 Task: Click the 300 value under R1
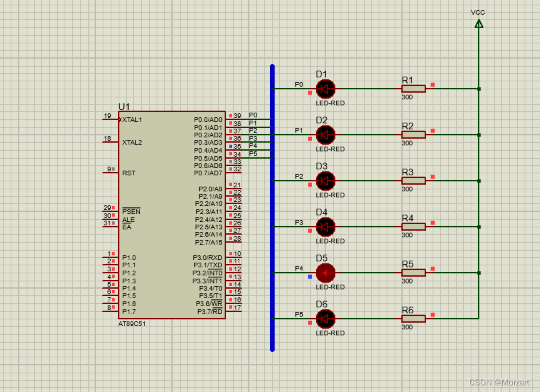(407, 97)
